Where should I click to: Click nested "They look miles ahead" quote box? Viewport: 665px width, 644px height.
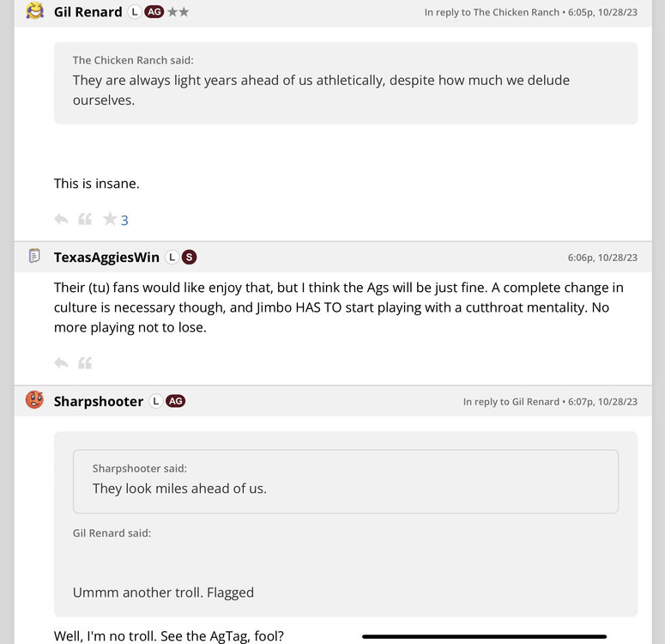coord(345,481)
